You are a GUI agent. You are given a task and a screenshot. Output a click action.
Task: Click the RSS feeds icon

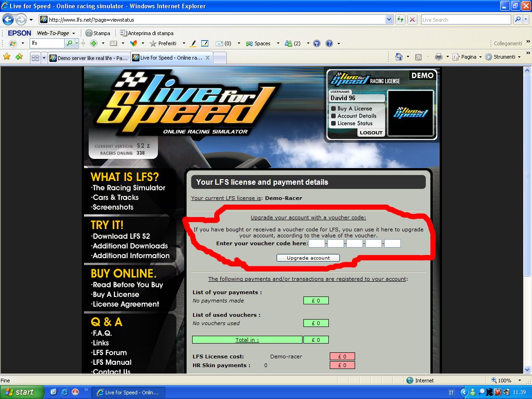pyautogui.click(x=418, y=57)
